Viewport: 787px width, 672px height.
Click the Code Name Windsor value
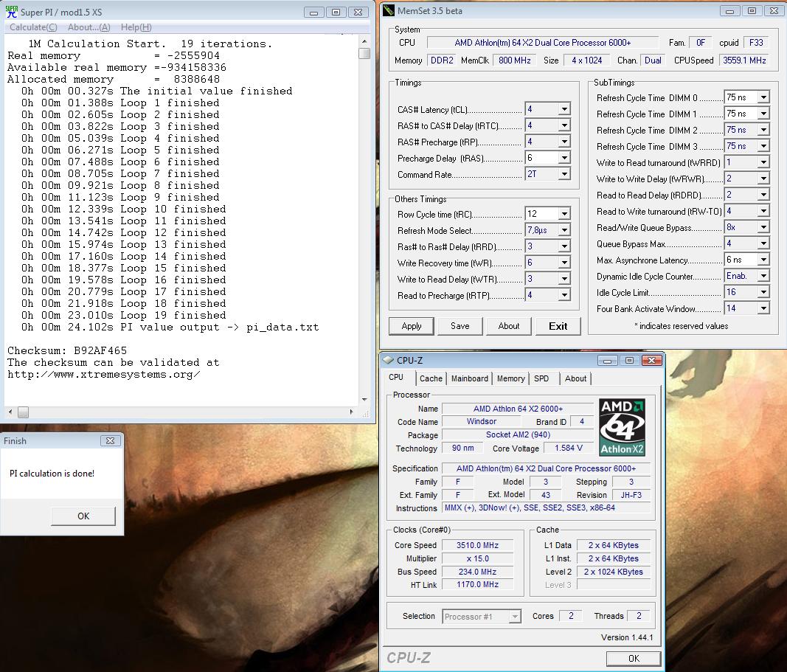(482, 422)
